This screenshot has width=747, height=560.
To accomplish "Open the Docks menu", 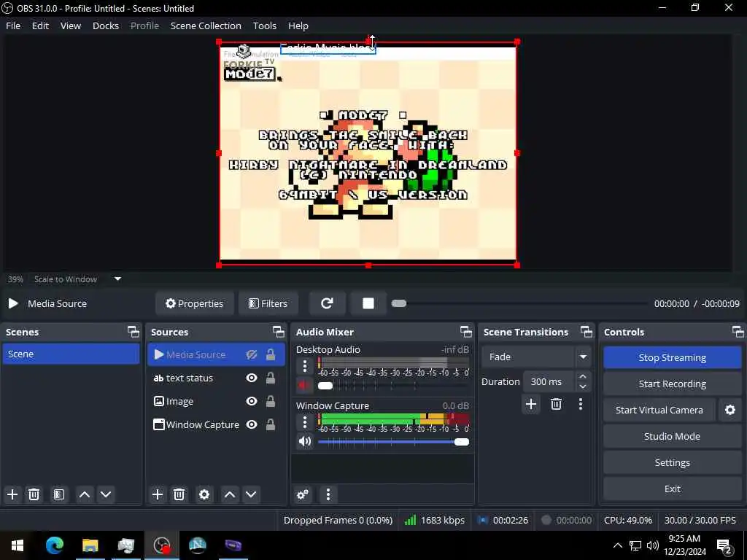I will coord(106,26).
